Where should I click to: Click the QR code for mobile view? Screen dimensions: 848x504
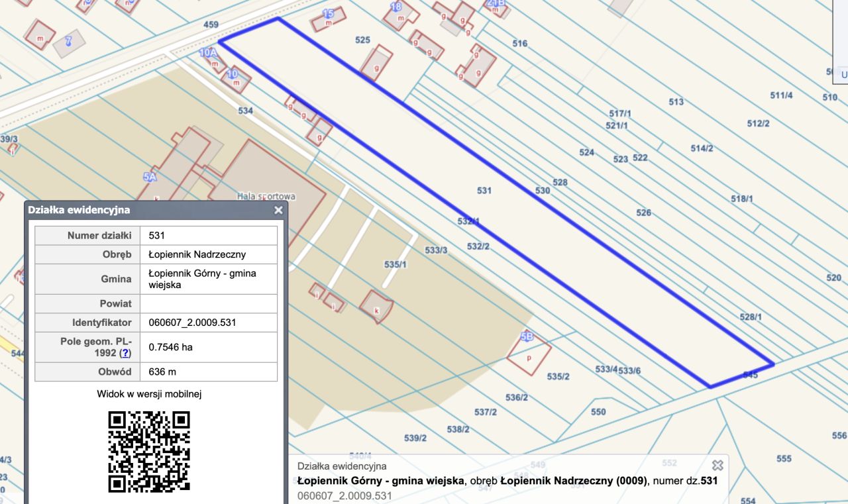pyautogui.click(x=149, y=452)
